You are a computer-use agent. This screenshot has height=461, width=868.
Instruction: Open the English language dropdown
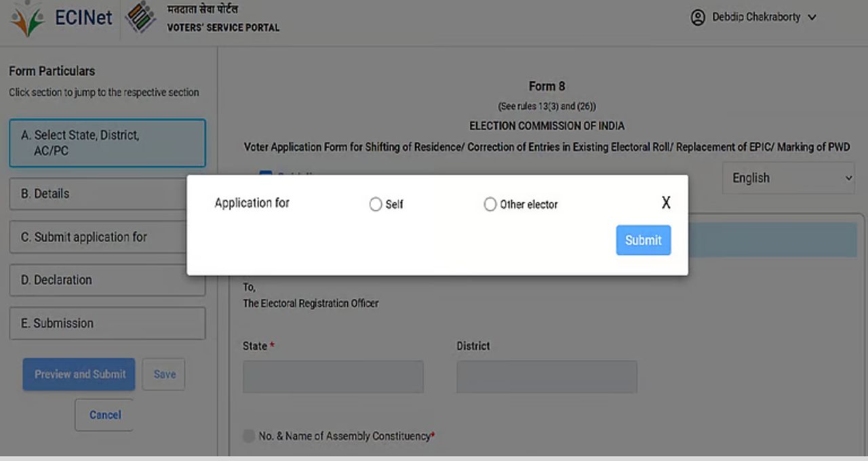point(788,178)
